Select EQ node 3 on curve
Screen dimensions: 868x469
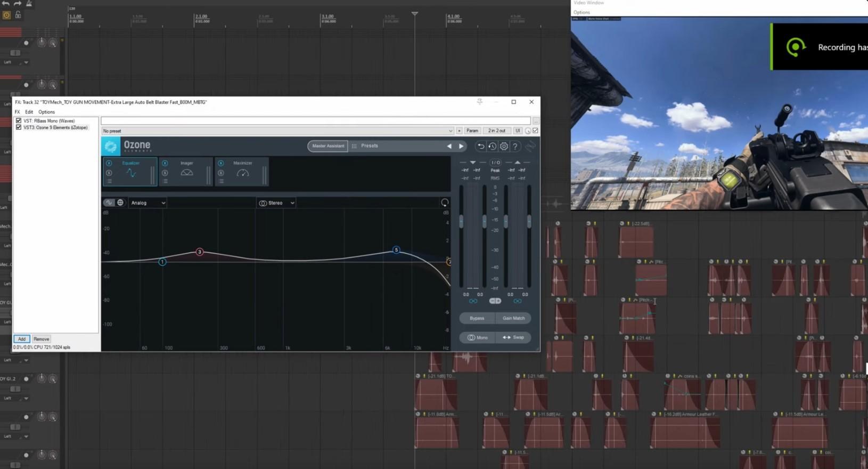tap(200, 252)
